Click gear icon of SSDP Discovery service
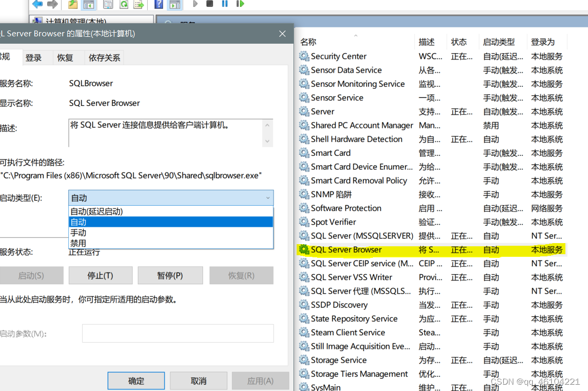The image size is (588, 391). [x=304, y=305]
